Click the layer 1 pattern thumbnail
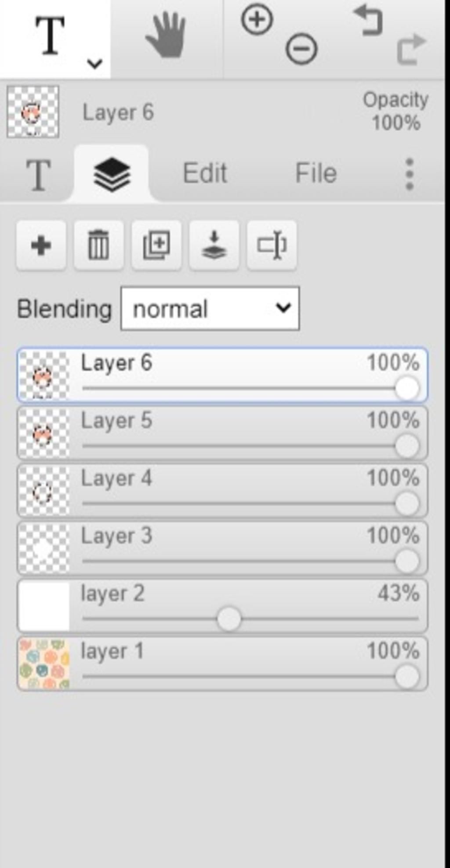 point(44,664)
